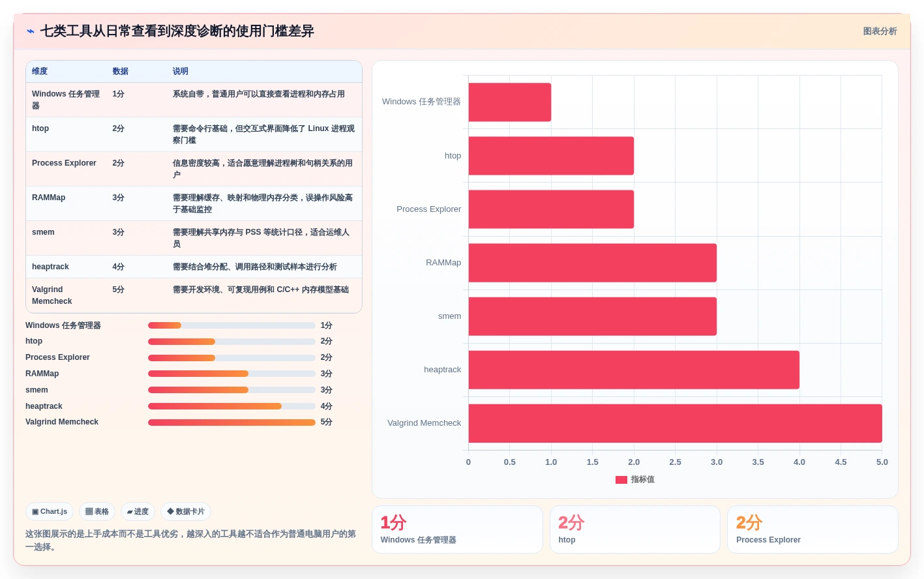Click the 5.0 x-axis tick label
Image resolution: width=924 pixels, height=579 pixels.
[882, 462]
